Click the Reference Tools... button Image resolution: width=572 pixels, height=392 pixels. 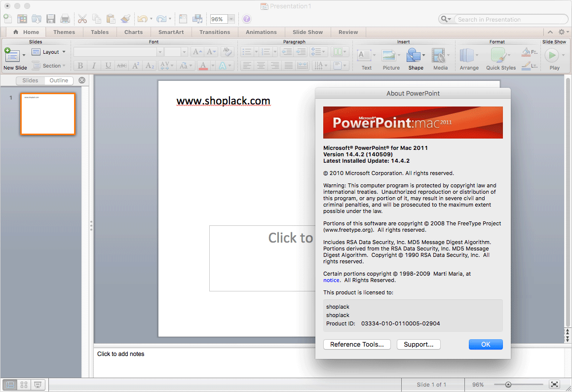tap(357, 344)
